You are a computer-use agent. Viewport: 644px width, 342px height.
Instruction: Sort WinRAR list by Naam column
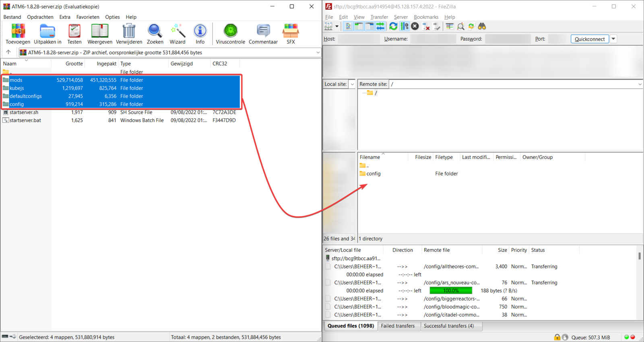click(x=26, y=64)
